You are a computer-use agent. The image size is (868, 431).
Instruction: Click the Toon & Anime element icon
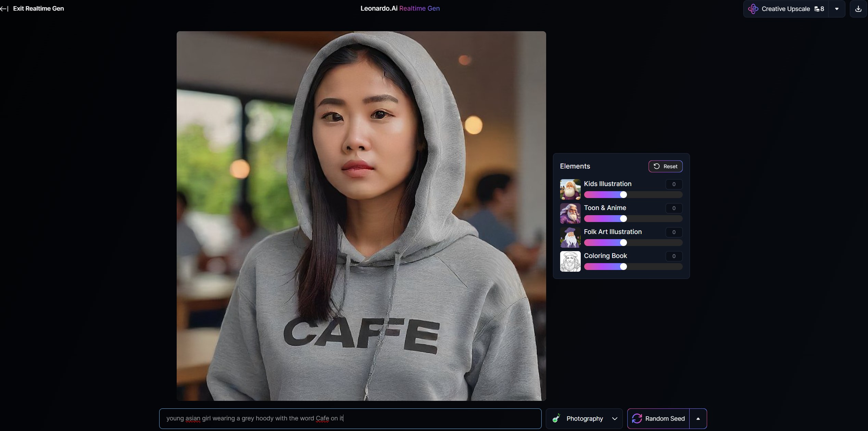(570, 213)
